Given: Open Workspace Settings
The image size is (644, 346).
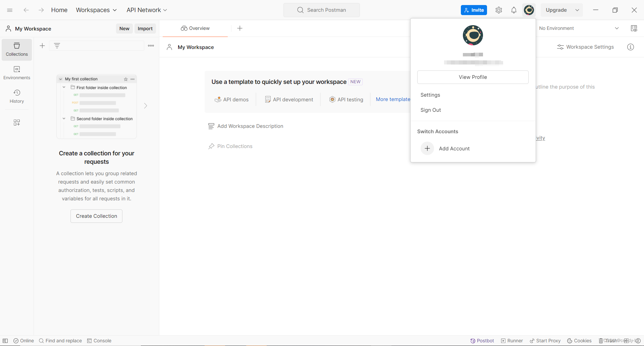Looking at the screenshot, I should (x=586, y=47).
